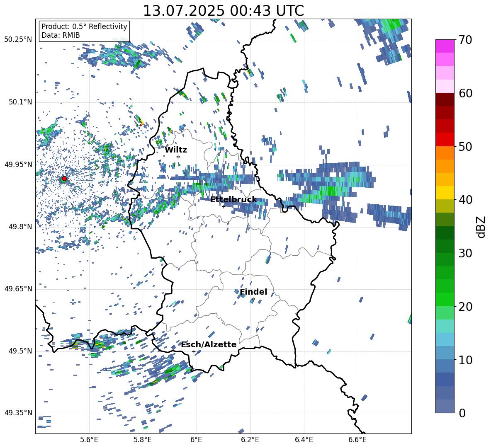The image size is (491, 448).
Task: Click the Ettelbruck city label
Action: 233,200
